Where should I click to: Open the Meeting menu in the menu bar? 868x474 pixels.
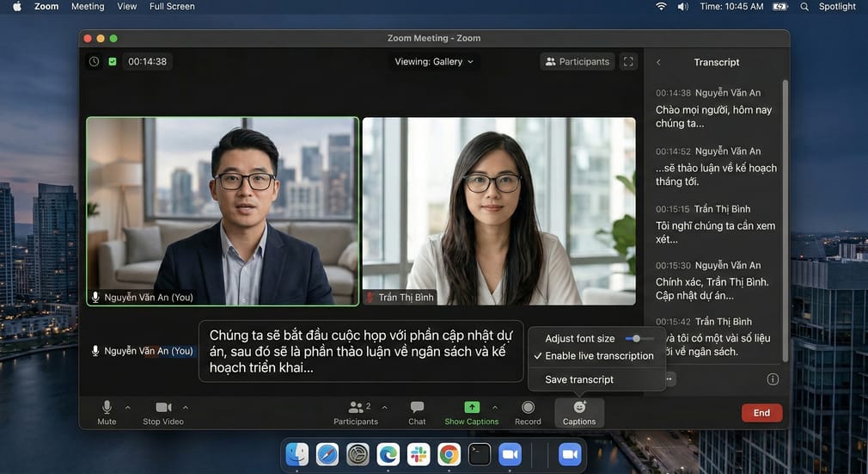[88, 6]
